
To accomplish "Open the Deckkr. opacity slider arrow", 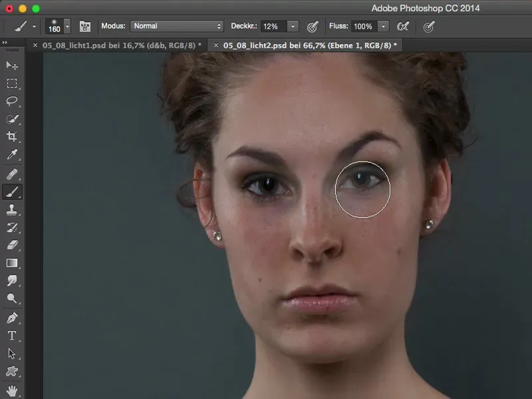I will click(293, 27).
